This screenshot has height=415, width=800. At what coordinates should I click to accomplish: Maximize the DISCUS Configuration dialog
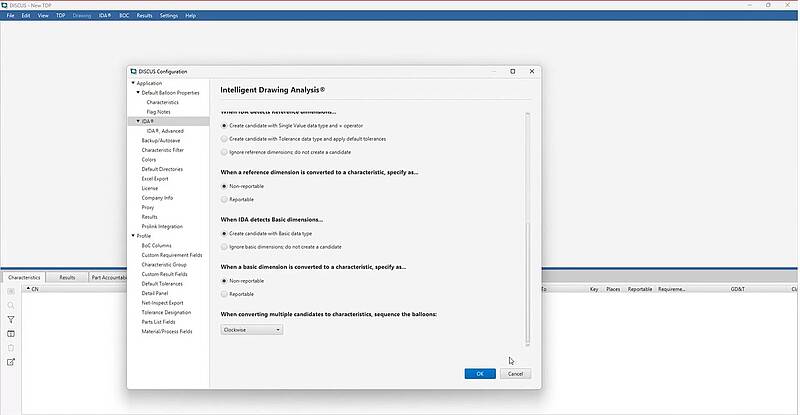(x=513, y=71)
